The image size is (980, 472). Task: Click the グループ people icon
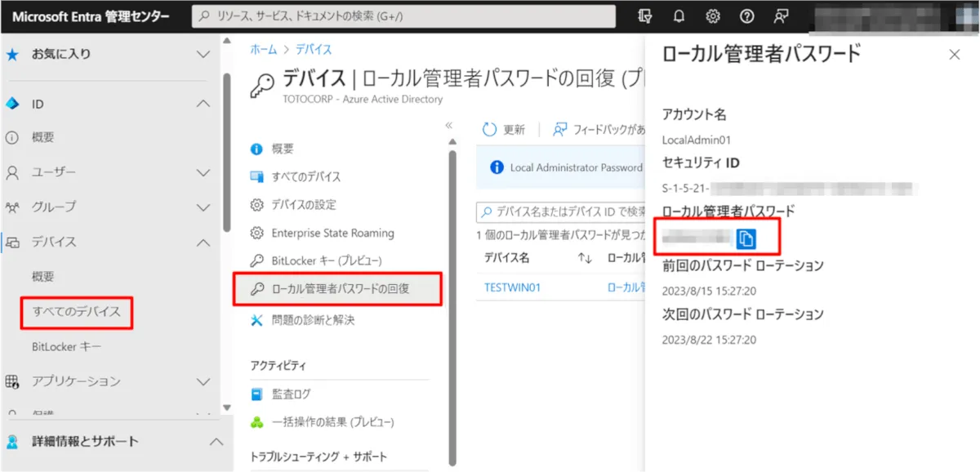pos(12,207)
